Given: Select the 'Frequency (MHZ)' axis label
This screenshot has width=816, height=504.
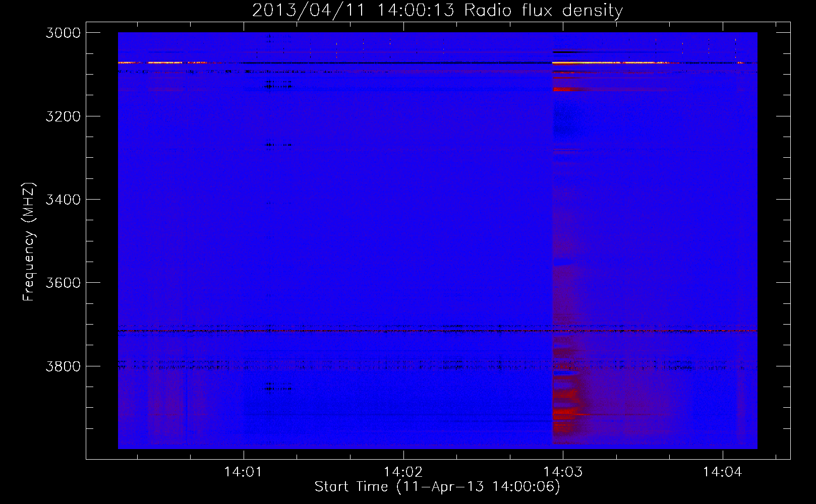Looking at the screenshot, I should (29, 241).
